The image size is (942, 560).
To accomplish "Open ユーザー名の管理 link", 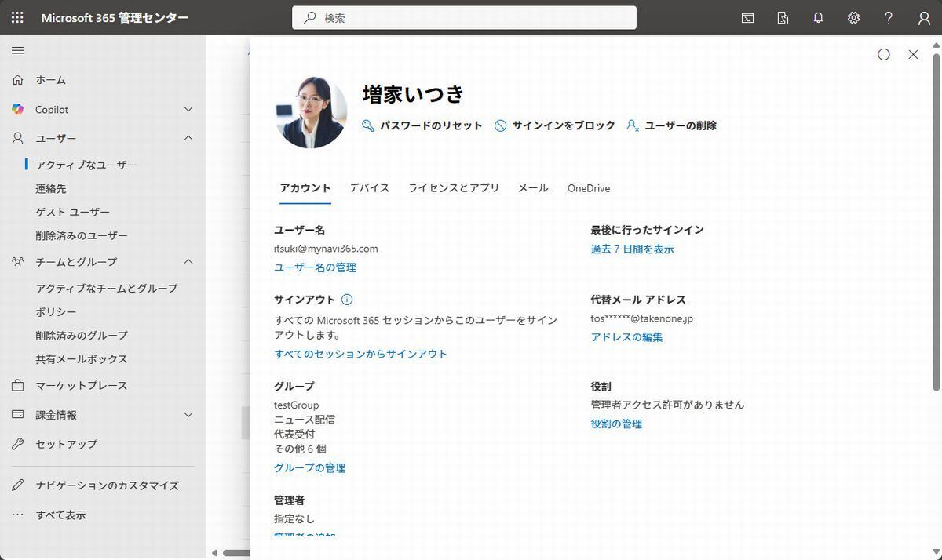I will (315, 267).
